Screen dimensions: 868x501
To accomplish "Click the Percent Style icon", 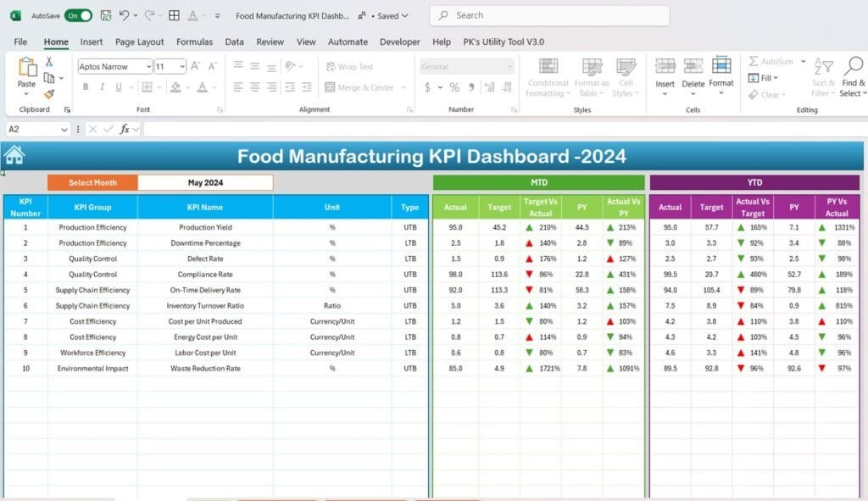I will 454,86.
